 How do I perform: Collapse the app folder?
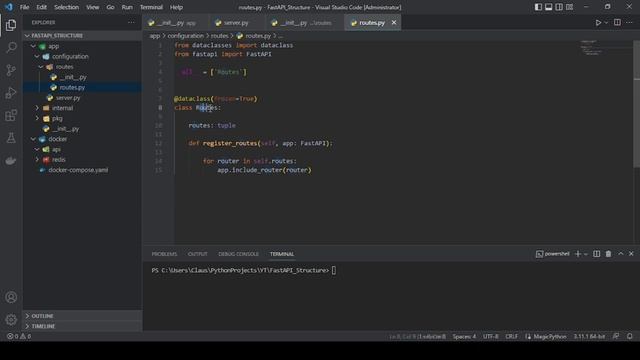pos(82,46)
